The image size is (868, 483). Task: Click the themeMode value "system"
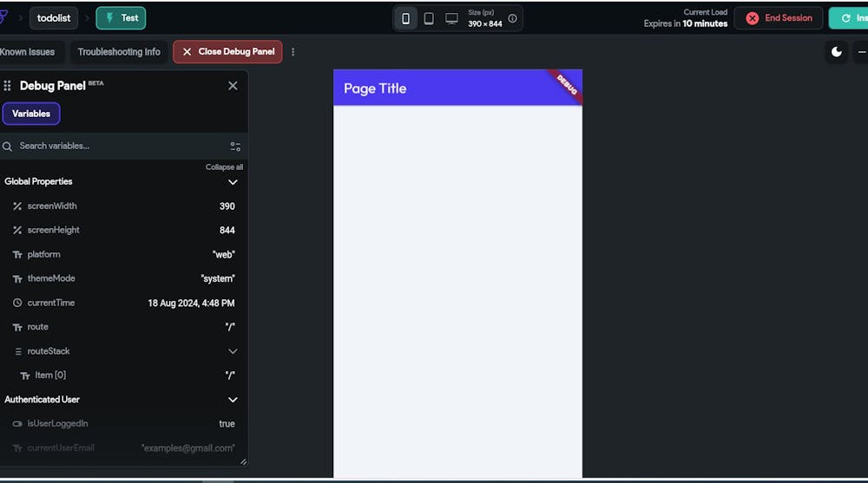pyautogui.click(x=218, y=279)
